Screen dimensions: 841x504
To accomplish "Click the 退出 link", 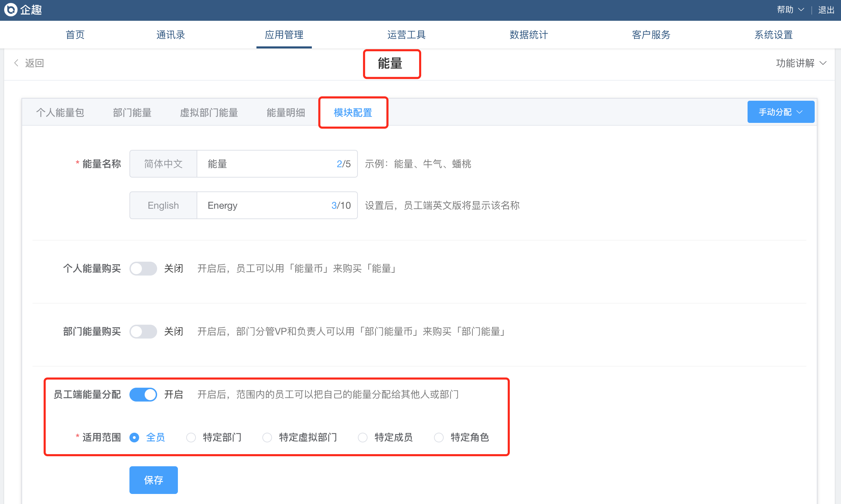I will point(826,10).
